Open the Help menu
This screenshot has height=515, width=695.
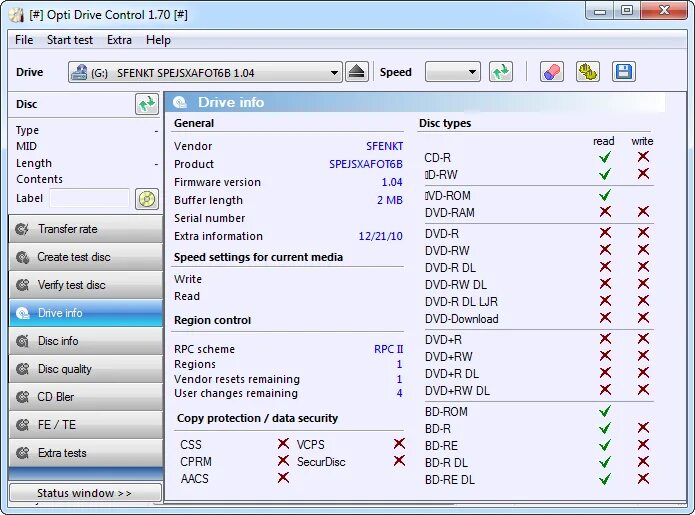(x=158, y=40)
